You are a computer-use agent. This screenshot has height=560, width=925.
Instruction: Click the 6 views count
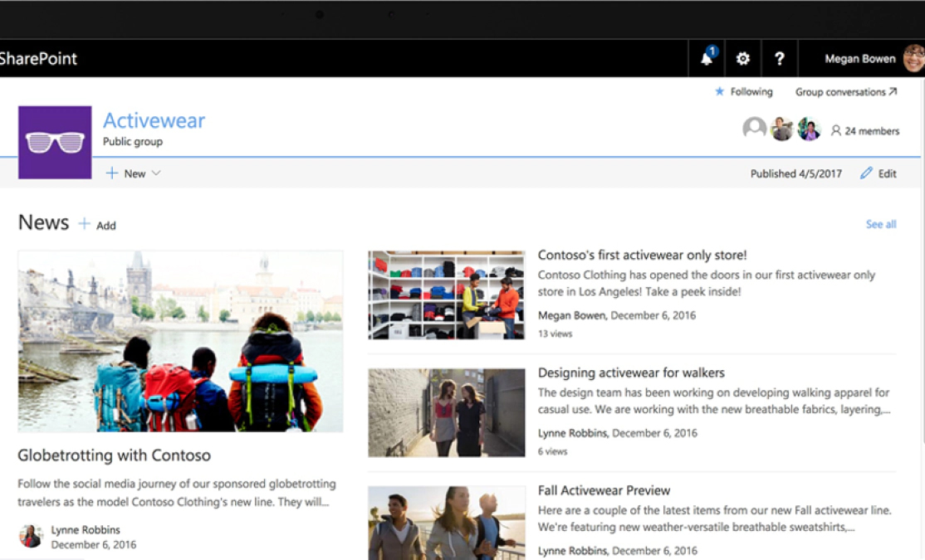552,451
